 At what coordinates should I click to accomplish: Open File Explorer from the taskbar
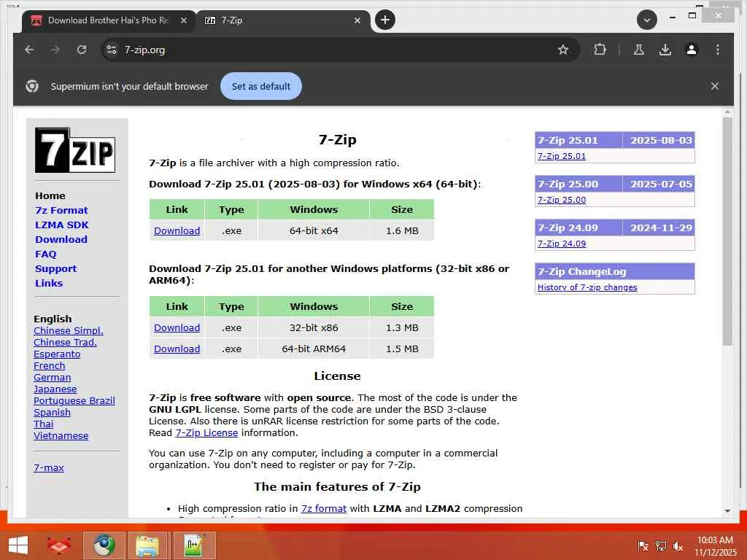click(147, 545)
